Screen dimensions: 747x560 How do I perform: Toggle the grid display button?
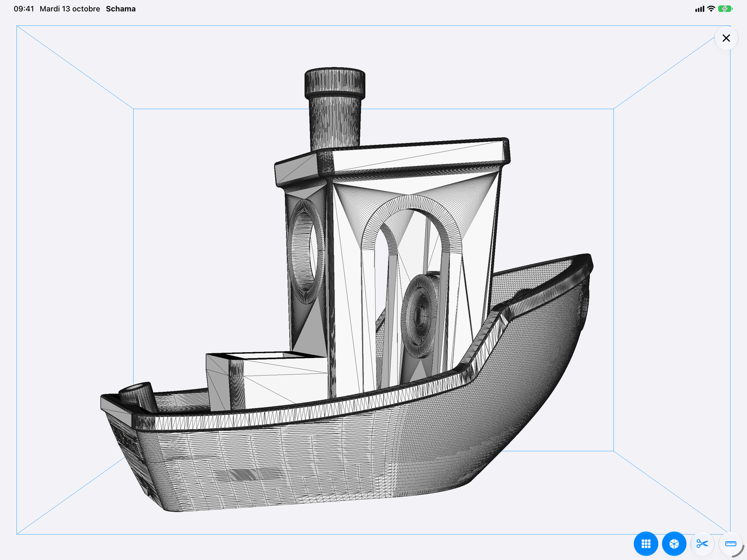click(x=646, y=544)
